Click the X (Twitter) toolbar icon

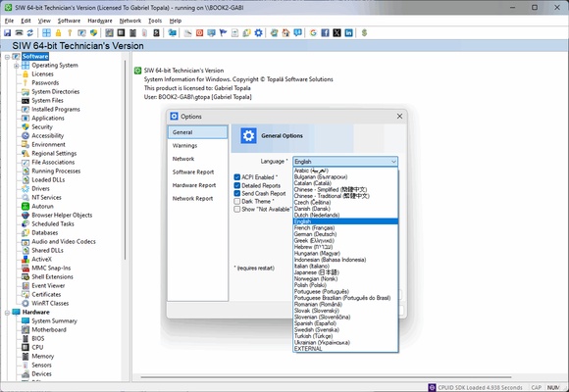pos(336,33)
